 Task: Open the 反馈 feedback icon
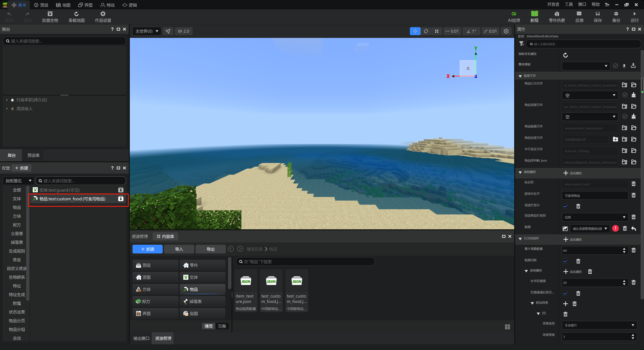coord(579,14)
